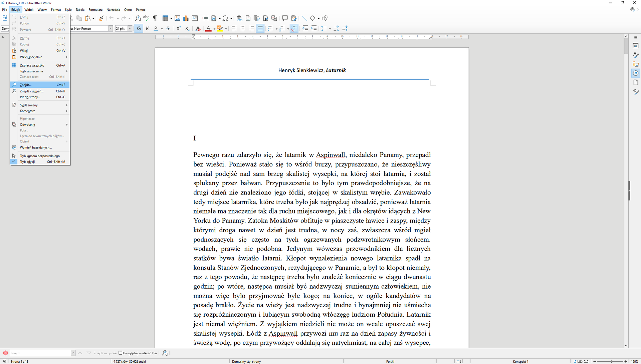Open the font name dropdown
The height and width of the screenshot is (364, 641).
[111, 29]
